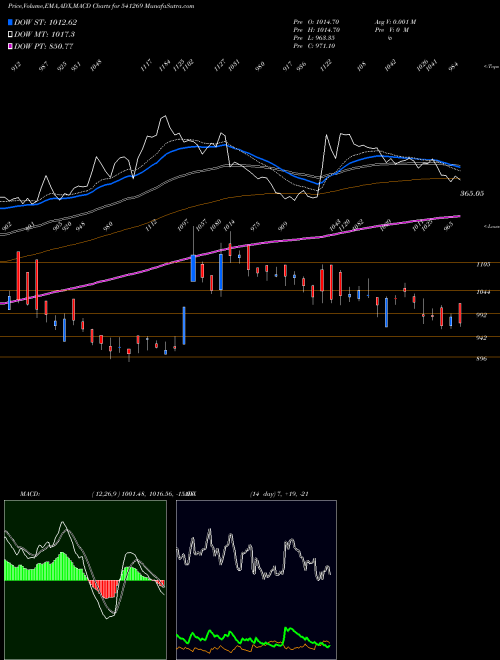Click the '(14 day) 7, +19, -21' ADX text
The height and width of the screenshot is (660, 500).
click(x=280, y=494)
